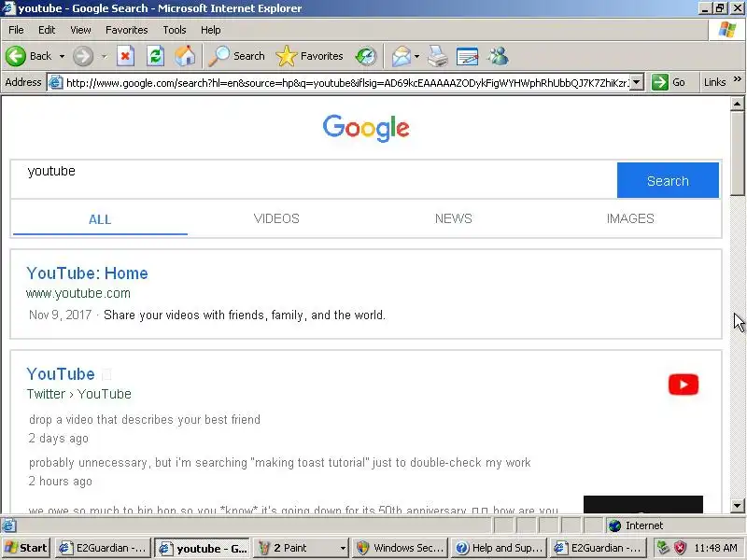The width and height of the screenshot is (747, 560).
Task: Click the green network tray icon
Action: pos(663,548)
